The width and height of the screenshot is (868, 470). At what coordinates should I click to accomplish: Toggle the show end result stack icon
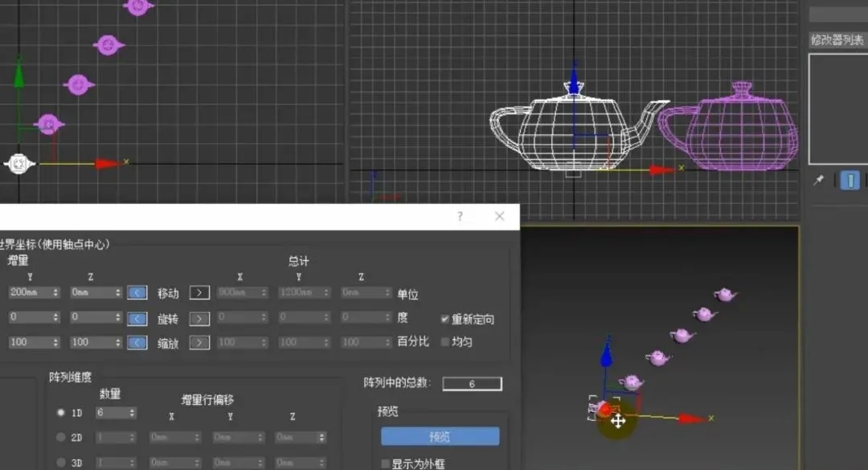[x=850, y=180]
